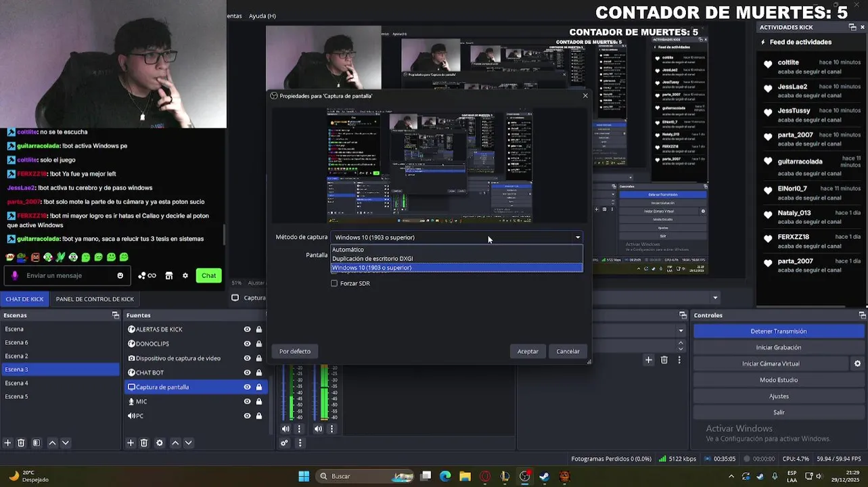Select Windows 10 (1903 o superior) option
Viewport: 868px width, 487px height.
point(456,268)
